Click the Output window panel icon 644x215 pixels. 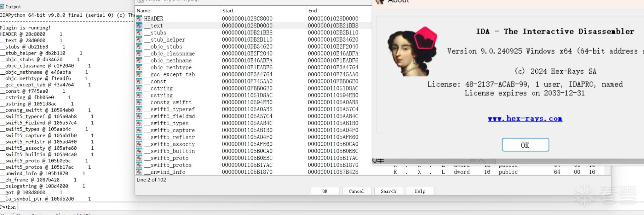(x=2, y=6)
